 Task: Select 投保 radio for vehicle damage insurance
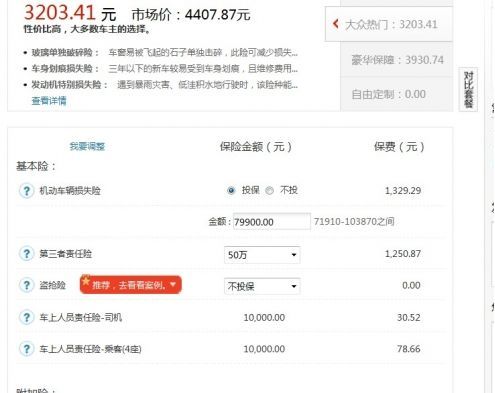click(x=231, y=191)
